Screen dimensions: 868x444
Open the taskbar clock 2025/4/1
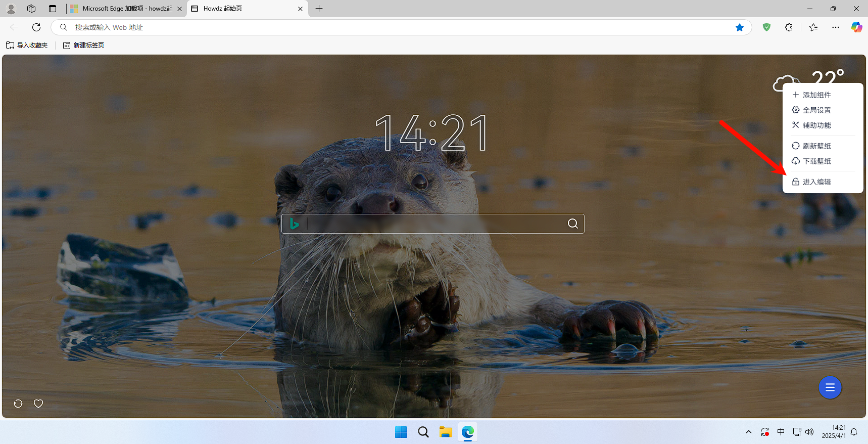834,432
